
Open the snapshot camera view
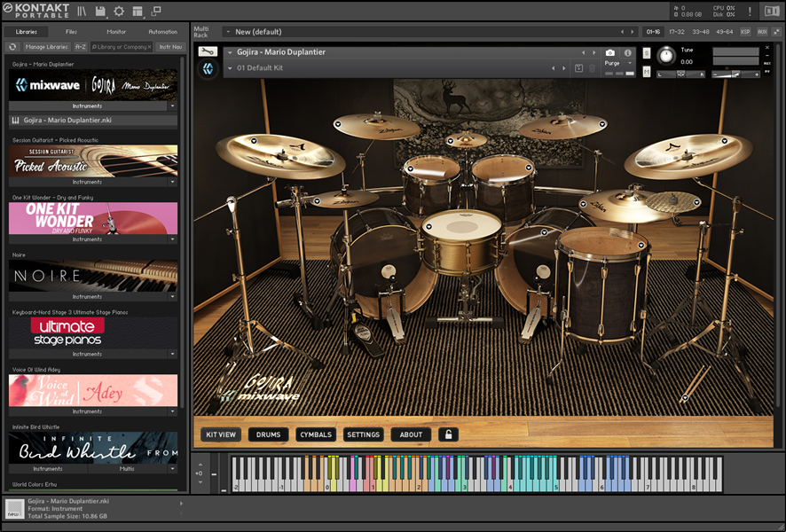pos(610,53)
